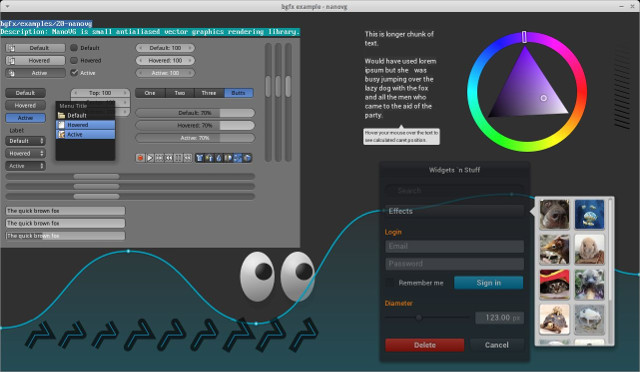Click the hue handle on color wheel ring
640x372 pixels.
click(524, 37)
